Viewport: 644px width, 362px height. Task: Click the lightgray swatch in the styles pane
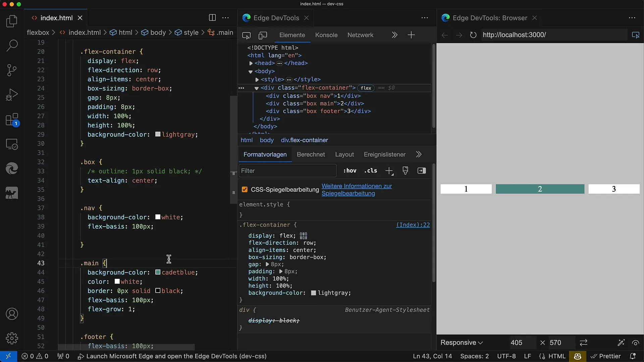point(314,293)
